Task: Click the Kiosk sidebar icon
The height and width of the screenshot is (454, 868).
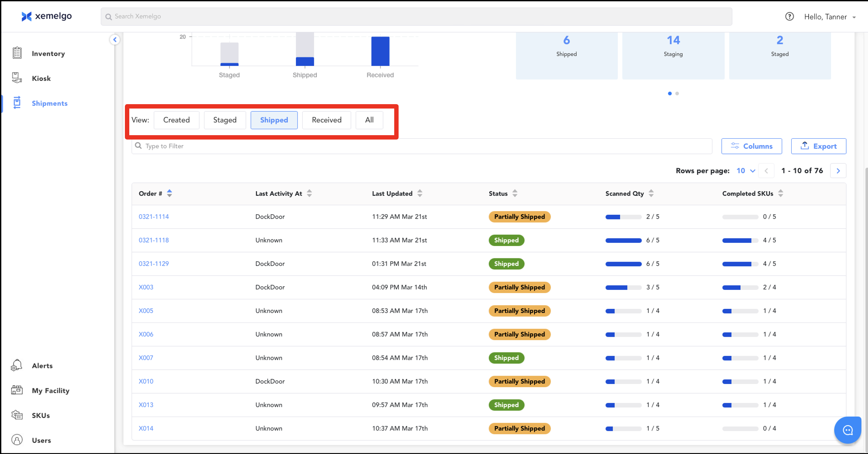Action: 17,78
